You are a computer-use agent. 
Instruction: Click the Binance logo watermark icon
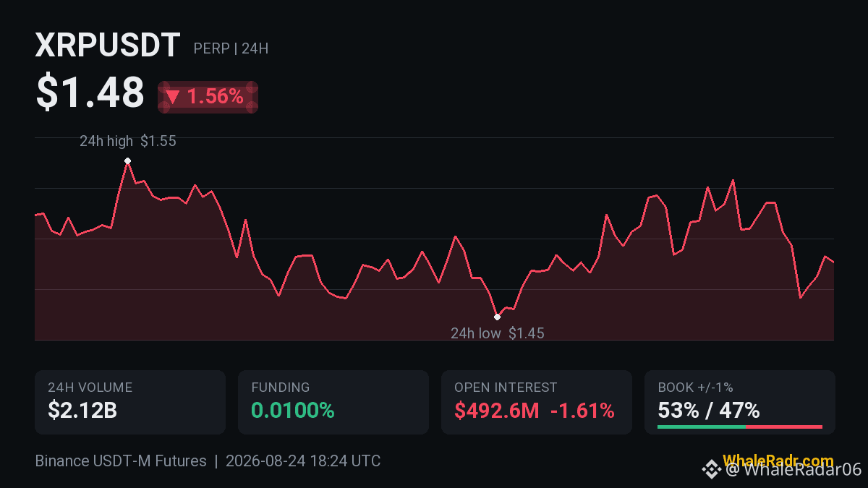click(713, 470)
